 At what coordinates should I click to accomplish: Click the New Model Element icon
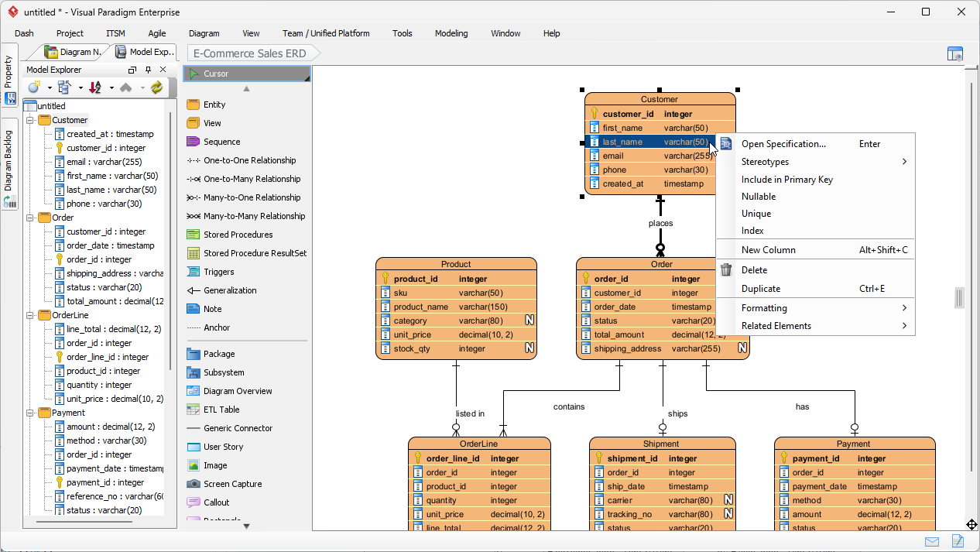tap(34, 87)
